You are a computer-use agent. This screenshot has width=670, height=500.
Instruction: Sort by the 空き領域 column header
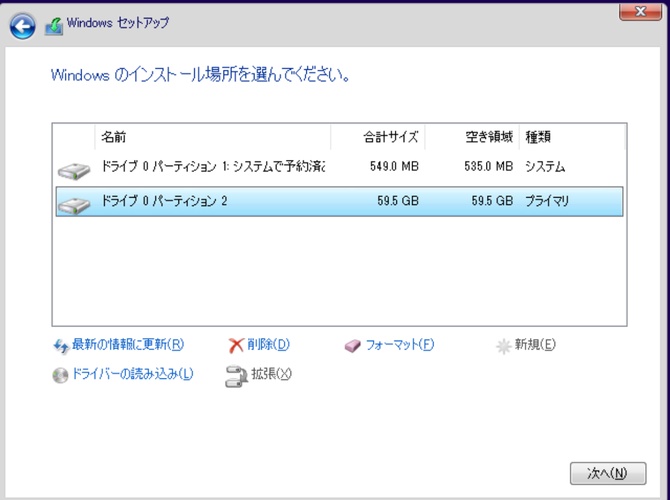(x=472, y=137)
